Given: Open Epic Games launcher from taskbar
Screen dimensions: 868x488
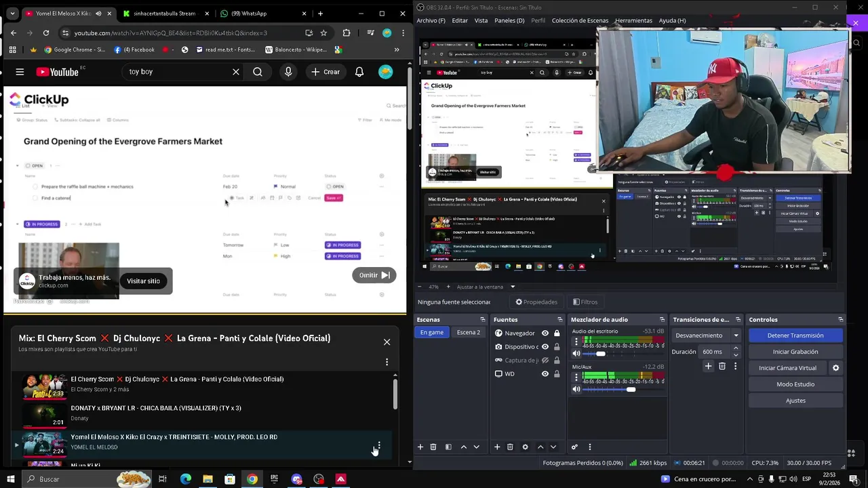Looking at the screenshot, I should coord(275,479).
